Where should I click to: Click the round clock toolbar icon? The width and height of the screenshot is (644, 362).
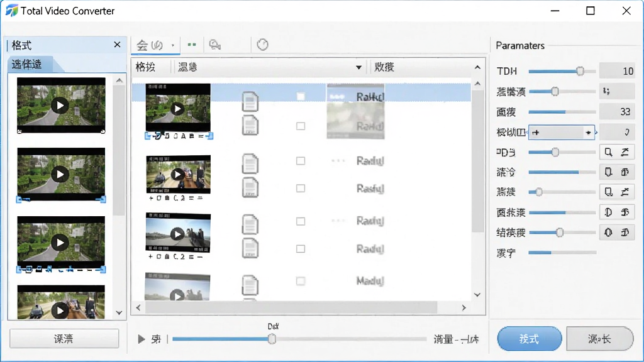[x=262, y=45]
